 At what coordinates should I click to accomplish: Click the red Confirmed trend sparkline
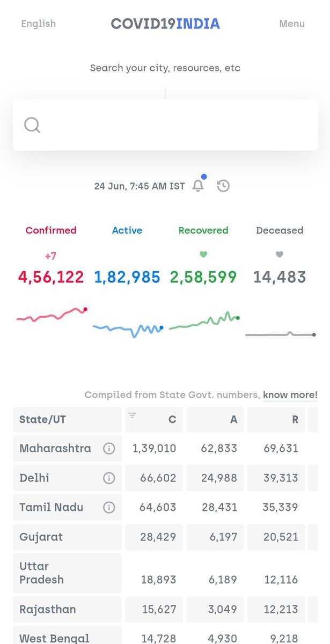pyautogui.click(x=52, y=314)
